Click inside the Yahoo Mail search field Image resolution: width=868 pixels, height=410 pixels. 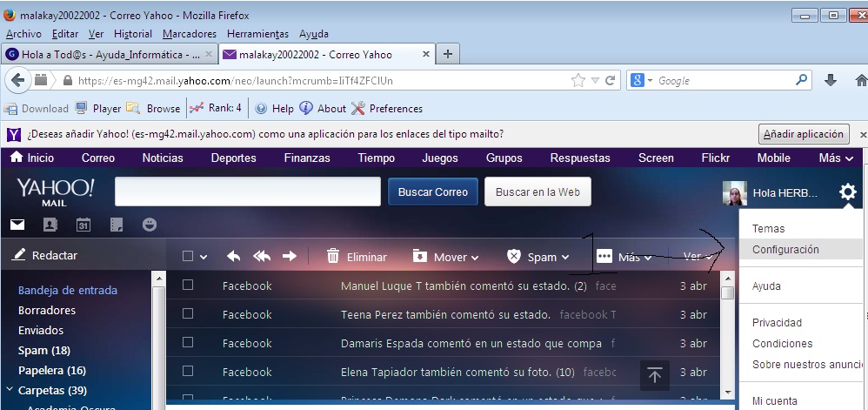pyautogui.click(x=248, y=192)
